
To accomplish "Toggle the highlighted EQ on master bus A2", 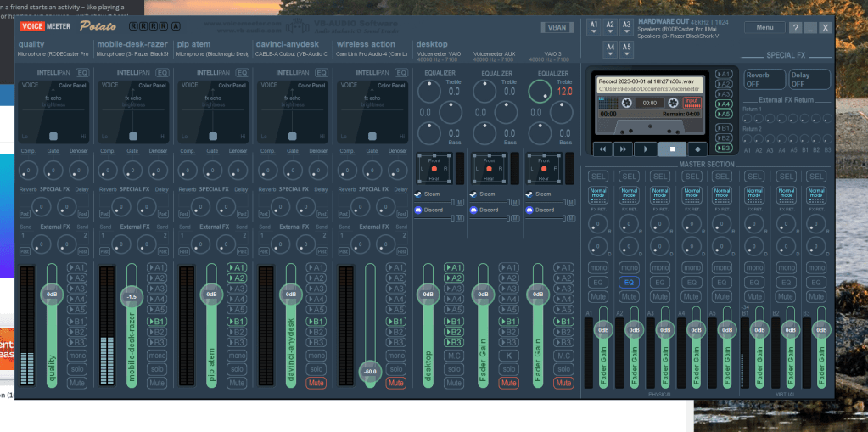I will [x=629, y=283].
